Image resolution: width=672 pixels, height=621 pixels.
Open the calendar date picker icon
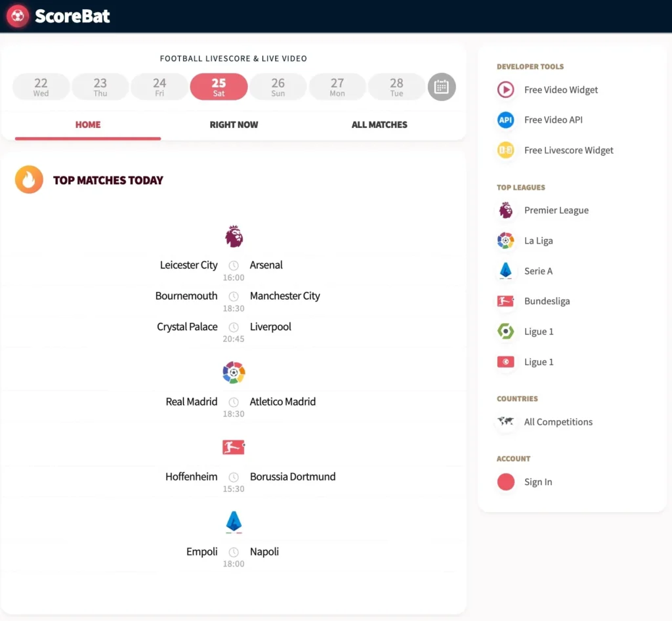[442, 87]
